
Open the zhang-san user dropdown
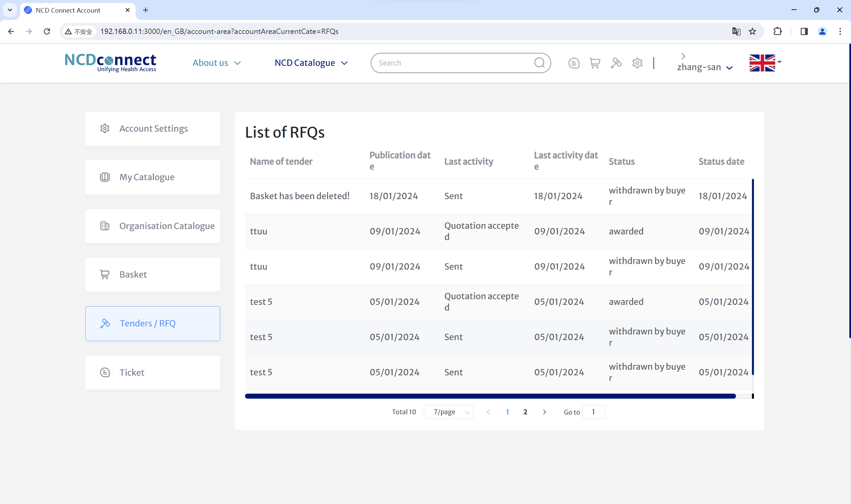tap(705, 67)
